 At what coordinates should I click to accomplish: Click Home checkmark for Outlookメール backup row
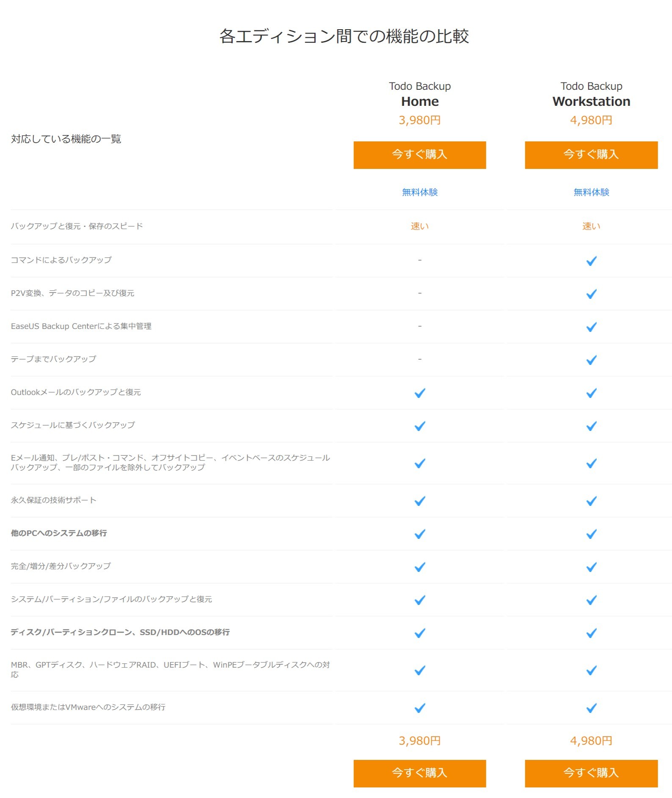tap(419, 393)
